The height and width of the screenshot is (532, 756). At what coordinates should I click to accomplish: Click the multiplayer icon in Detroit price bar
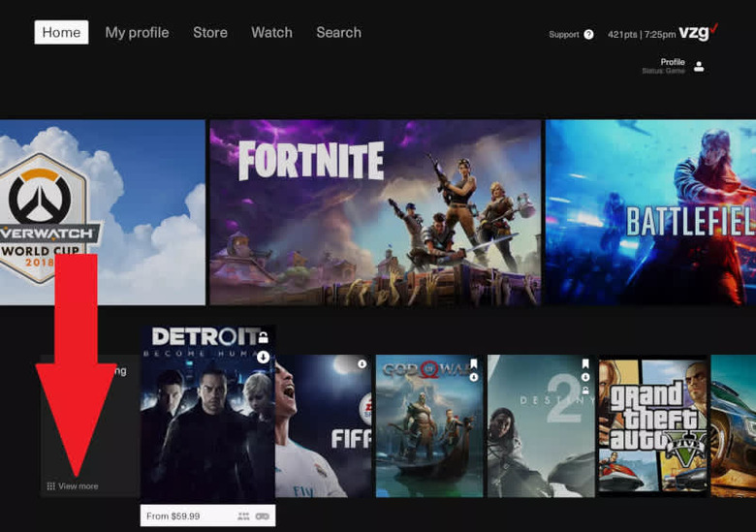tap(243, 516)
